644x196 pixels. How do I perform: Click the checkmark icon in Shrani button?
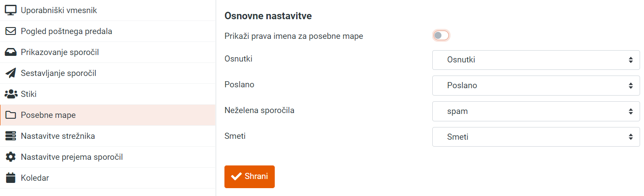coord(236,176)
